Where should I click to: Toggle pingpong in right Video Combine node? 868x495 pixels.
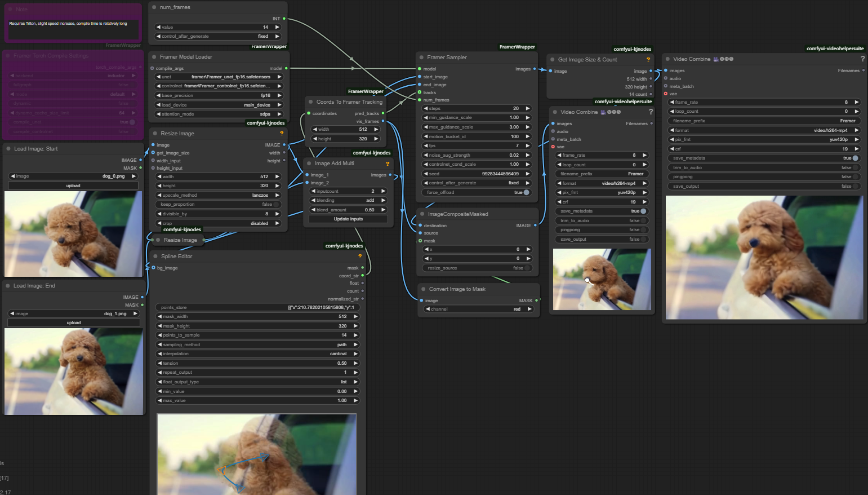(764, 176)
